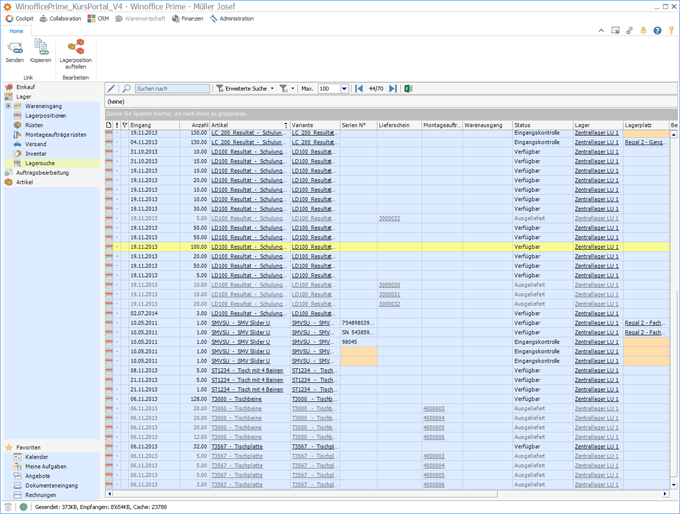The height and width of the screenshot is (514, 680).
Task: Click the Erweiterte Suche button
Action: point(242,88)
